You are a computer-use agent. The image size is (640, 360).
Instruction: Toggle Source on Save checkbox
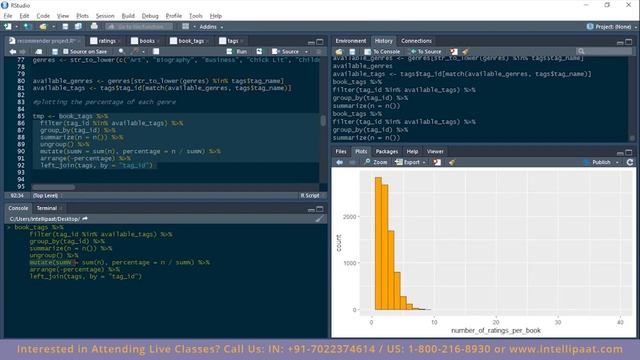point(65,52)
